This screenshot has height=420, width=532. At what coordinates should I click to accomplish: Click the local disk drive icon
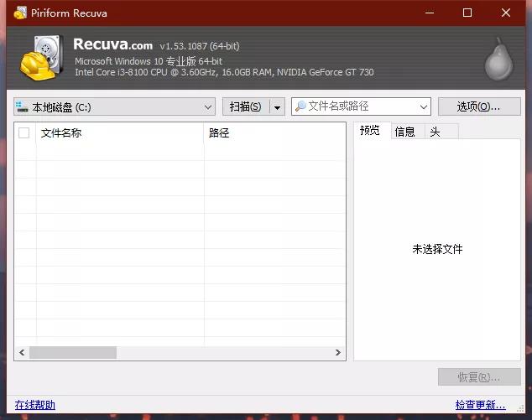(x=22, y=107)
